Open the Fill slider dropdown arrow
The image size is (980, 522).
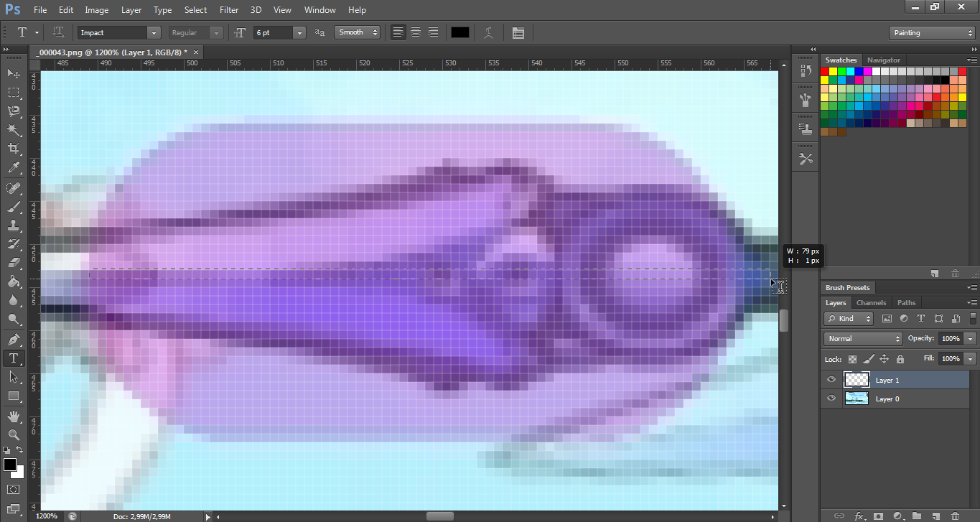coord(971,358)
